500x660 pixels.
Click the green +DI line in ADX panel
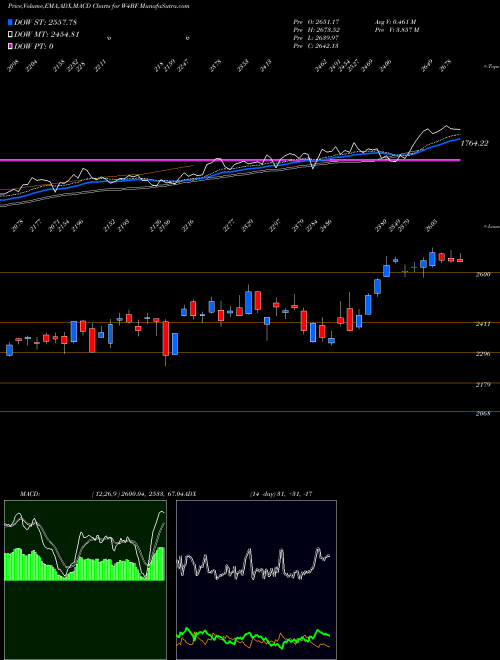click(x=253, y=636)
